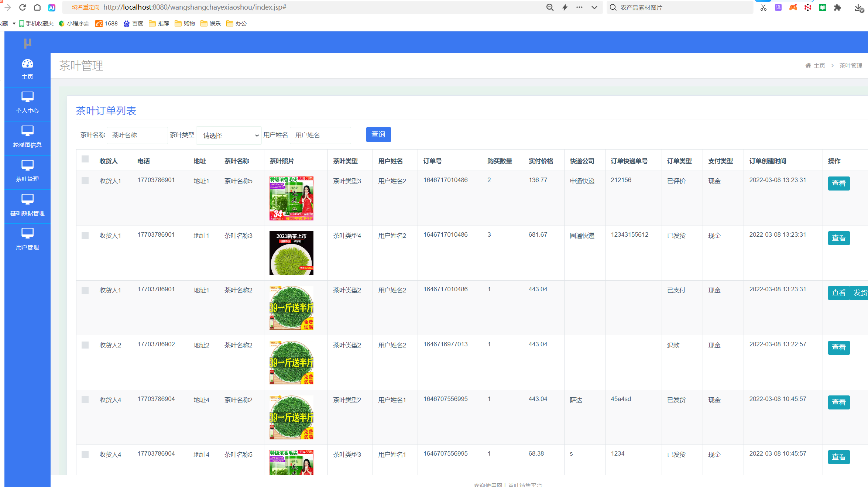Click the 主页 dashboard sidebar icon
Viewport: 868px width, 487px height.
tap(27, 64)
